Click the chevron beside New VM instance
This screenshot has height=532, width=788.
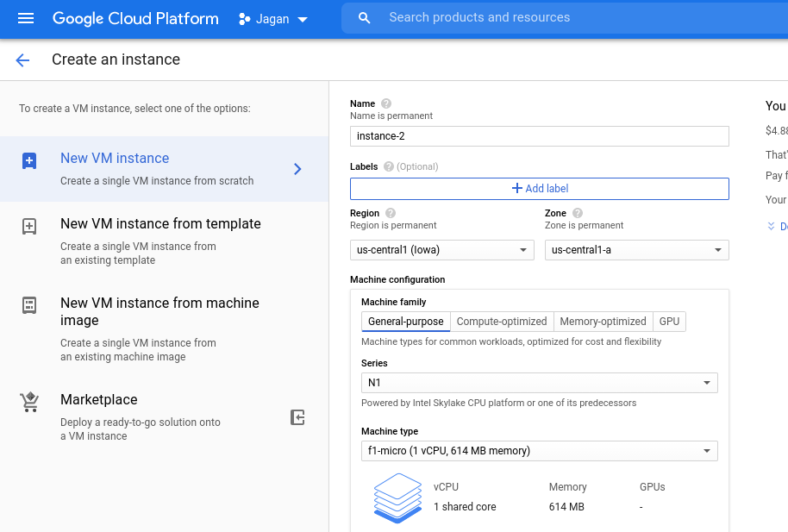click(297, 169)
